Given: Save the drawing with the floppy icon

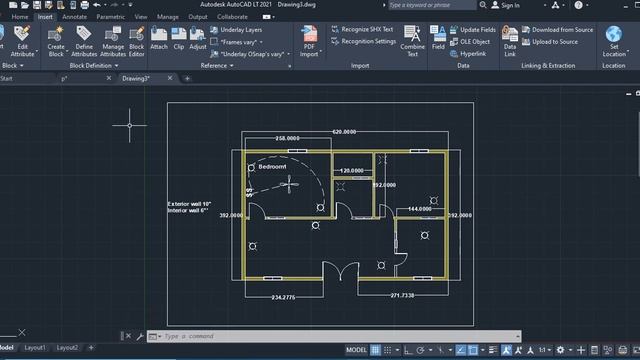Looking at the screenshot, I should [37, 5].
